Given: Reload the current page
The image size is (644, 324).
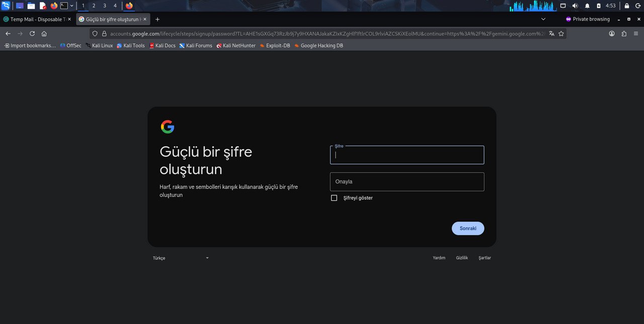Looking at the screenshot, I should [x=32, y=34].
